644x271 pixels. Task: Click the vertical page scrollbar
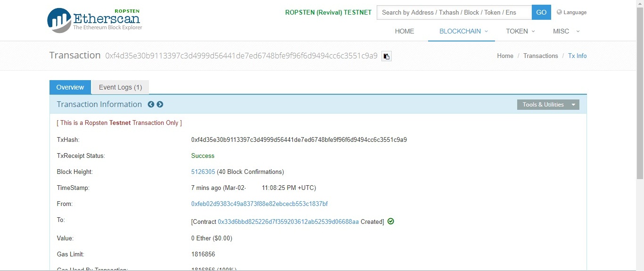click(x=640, y=94)
